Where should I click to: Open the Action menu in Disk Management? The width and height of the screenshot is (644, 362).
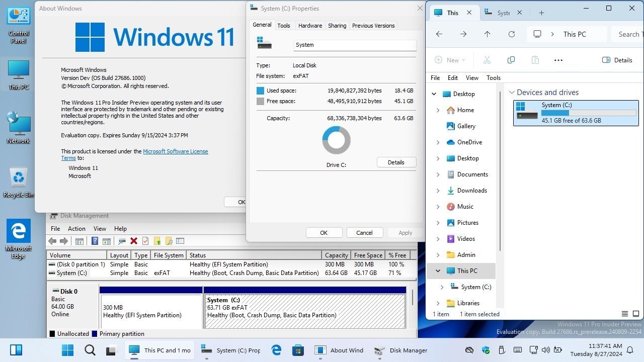coord(76,229)
